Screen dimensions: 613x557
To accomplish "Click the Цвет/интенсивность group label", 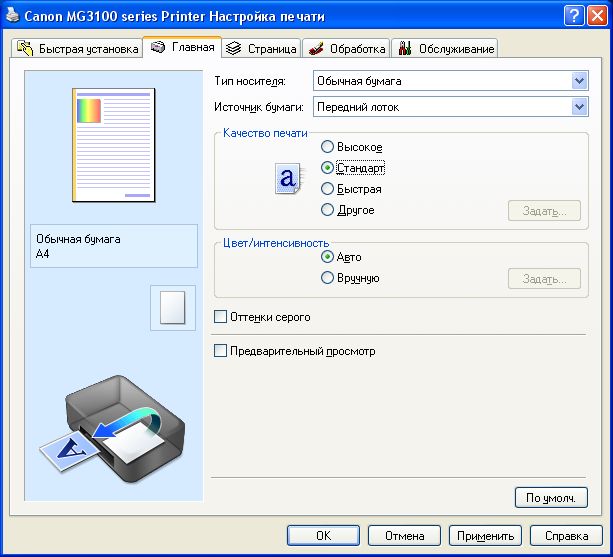I will [276, 243].
